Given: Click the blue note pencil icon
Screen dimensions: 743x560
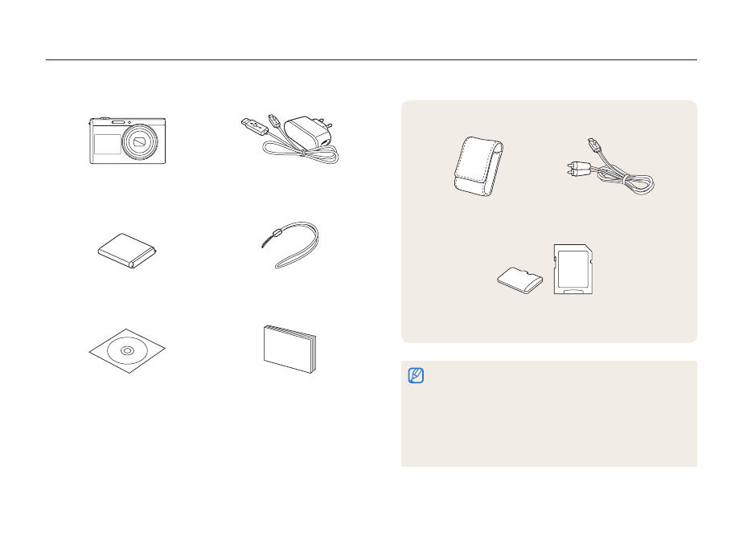Looking at the screenshot, I should (x=416, y=375).
